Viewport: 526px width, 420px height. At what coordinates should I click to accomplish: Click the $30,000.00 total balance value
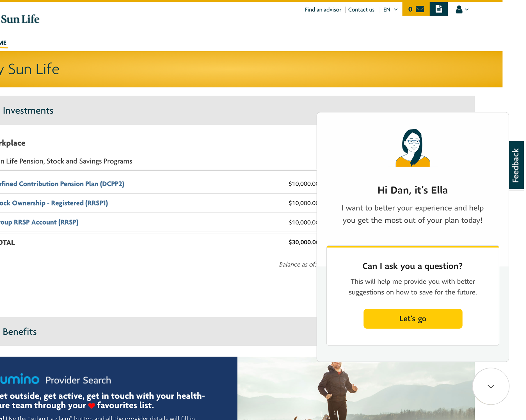[303, 242]
